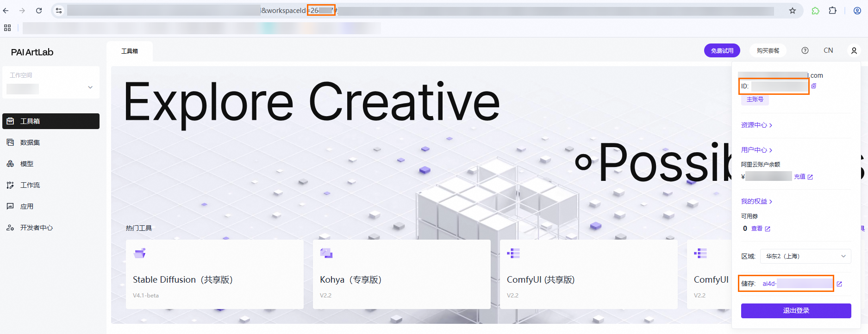Click the 工具箱 tab at top
Screen dimensions: 868x334
click(x=130, y=51)
